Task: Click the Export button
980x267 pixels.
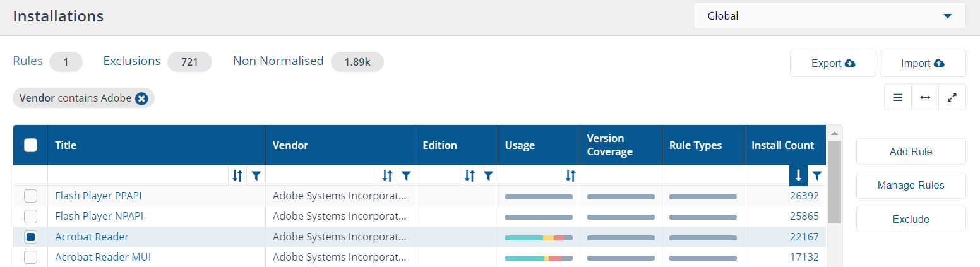Action: (x=833, y=63)
